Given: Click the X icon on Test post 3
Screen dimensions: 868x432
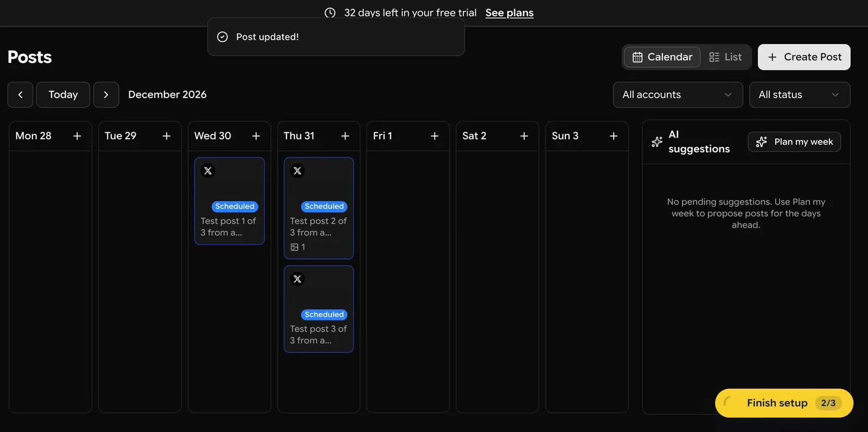Looking at the screenshot, I should pos(297,279).
